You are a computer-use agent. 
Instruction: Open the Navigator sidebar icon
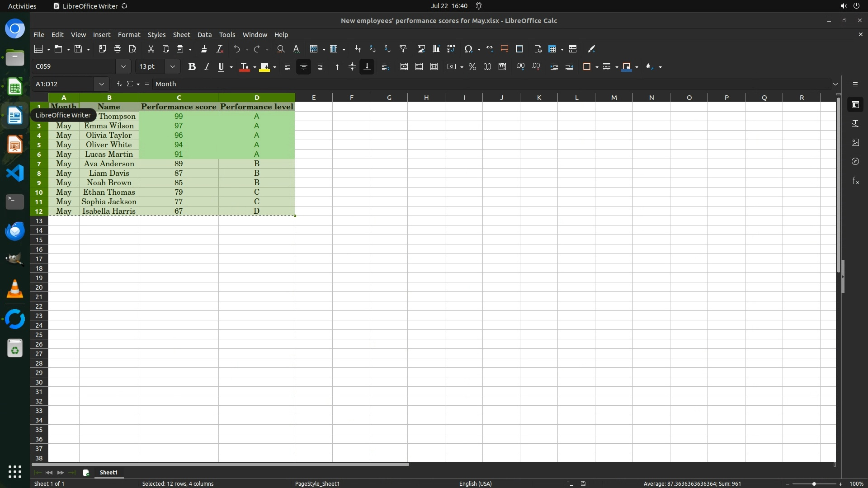click(855, 161)
